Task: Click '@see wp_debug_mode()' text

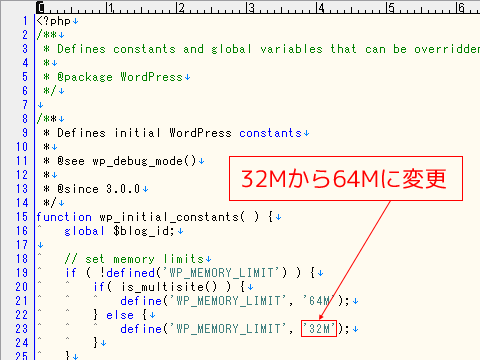Action: (x=127, y=161)
